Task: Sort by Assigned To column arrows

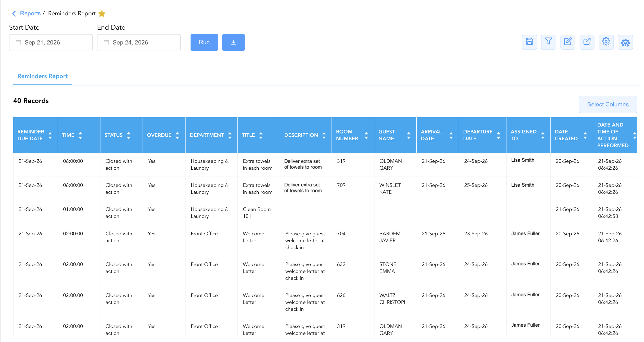Action: (x=543, y=135)
